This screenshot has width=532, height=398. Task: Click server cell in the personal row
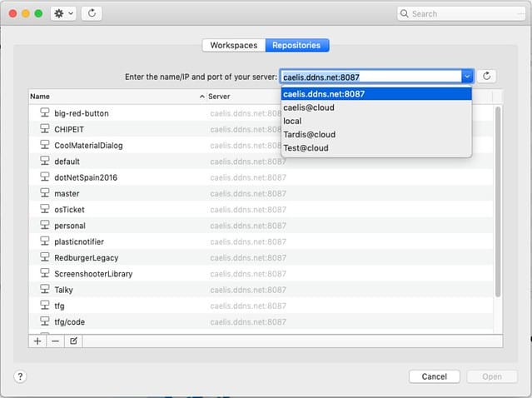248,226
